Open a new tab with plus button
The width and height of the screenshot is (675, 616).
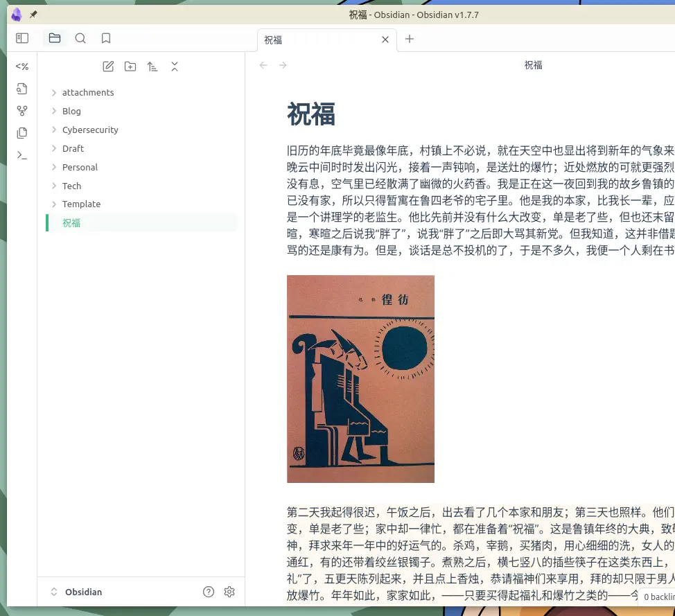pyautogui.click(x=410, y=39)
